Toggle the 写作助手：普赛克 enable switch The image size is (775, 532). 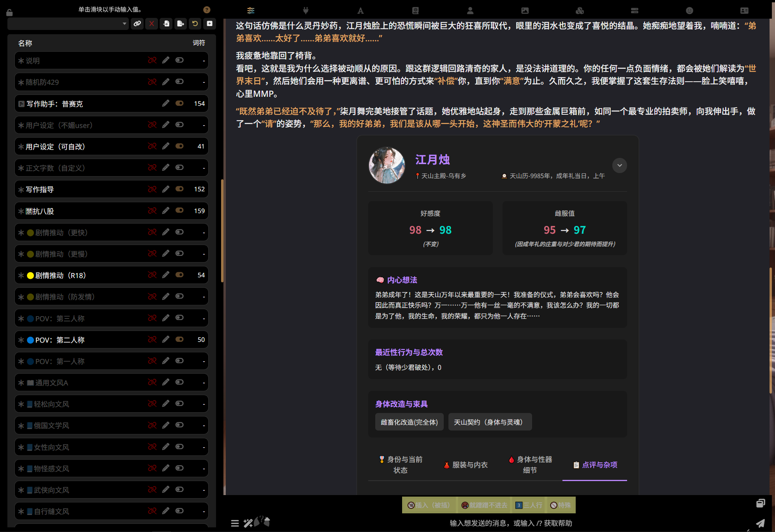click(179, 103)
